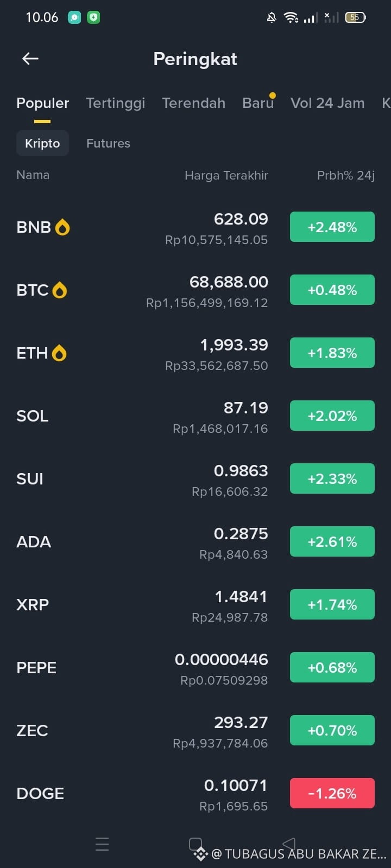Tap the flame icon beside ETH
Screen dimensions: 391x868
[x=59, y=353]
